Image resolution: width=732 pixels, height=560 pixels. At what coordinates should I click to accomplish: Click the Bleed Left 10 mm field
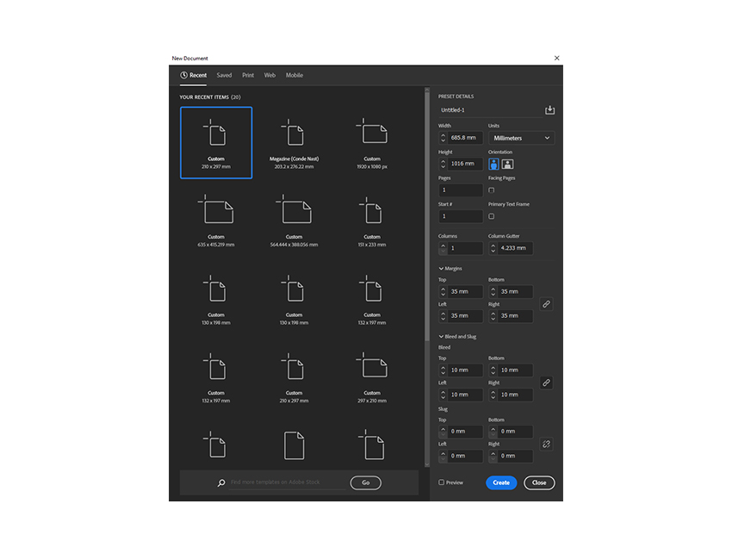pos(465,395)
